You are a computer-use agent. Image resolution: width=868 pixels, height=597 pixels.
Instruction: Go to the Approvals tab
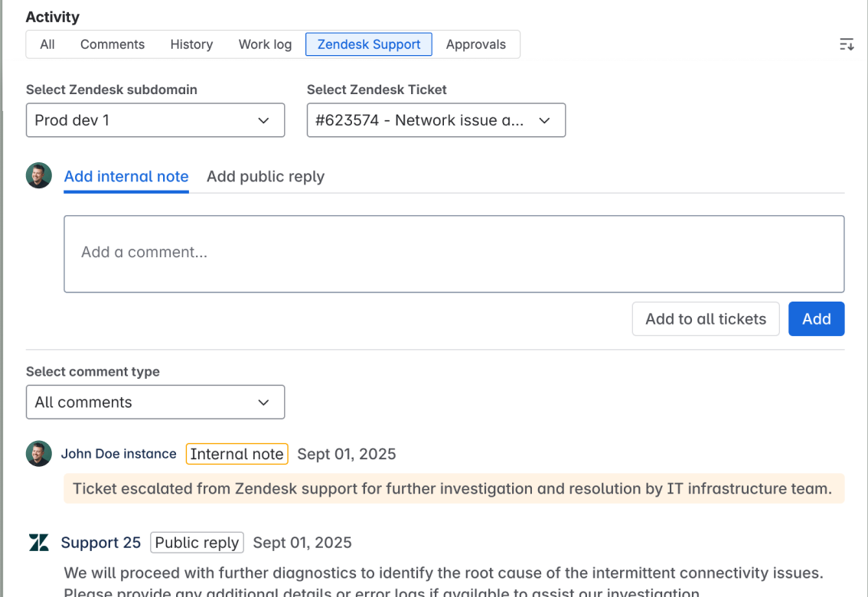tap(475, 44)
